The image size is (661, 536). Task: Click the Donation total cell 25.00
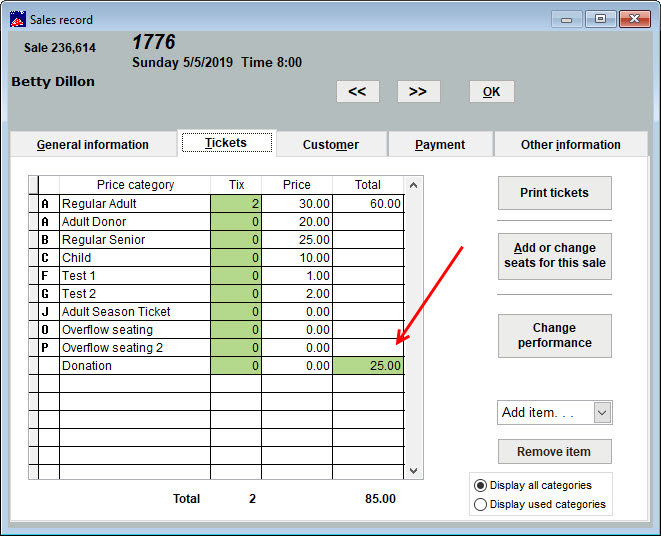pos(368,366)
